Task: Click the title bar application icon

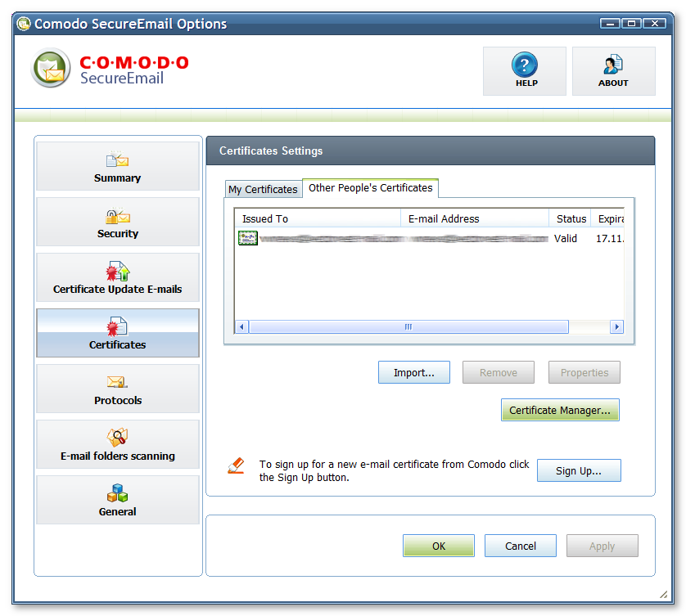Action: pyautogui.click(x=24, y=23)
